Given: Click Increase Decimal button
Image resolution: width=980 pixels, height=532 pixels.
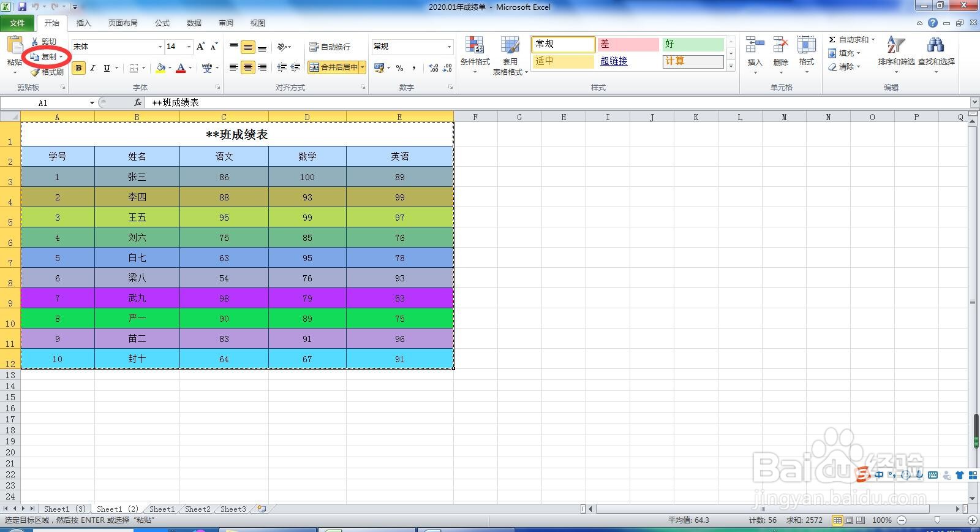Looking at the screenshot, I should [434, 68].
